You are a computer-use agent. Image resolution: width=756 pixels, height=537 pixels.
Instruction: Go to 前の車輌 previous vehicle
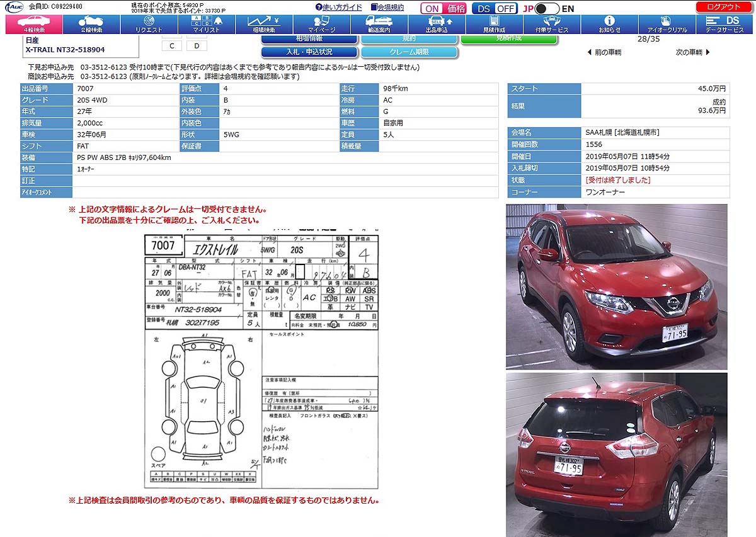[x=604, y=52]
